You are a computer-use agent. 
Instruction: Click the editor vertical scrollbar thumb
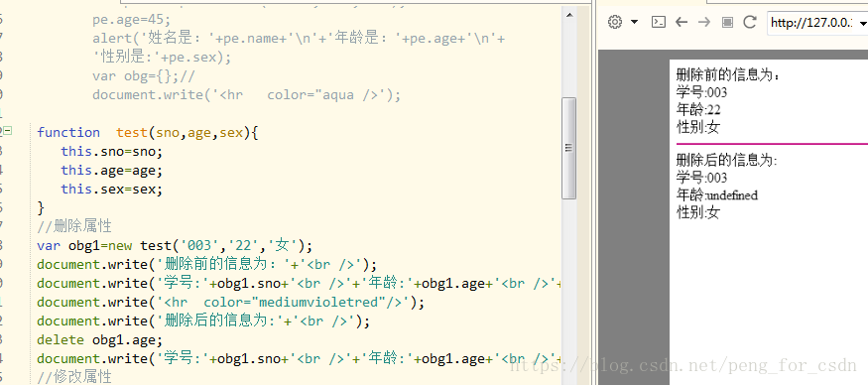point(568,148)
